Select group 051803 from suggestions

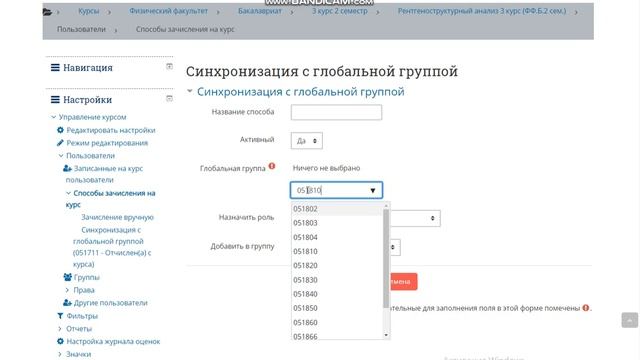coord(337,223)
